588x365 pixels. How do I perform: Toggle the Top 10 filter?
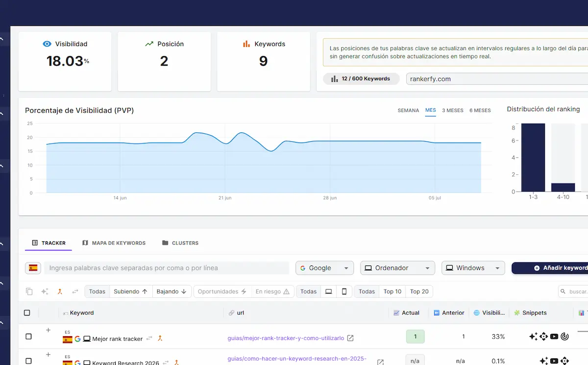pos(392,292)
